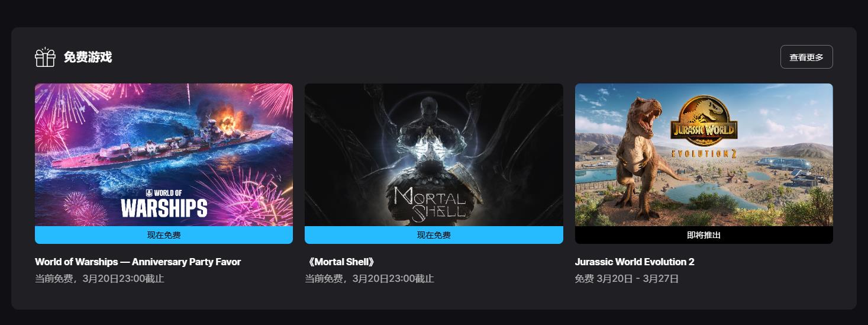Viewport: 868px width, 325px height.
Task: Click 当前免费 deadline text under Mortal Shell
Action: pyautogui.click(x=369, y=278)
